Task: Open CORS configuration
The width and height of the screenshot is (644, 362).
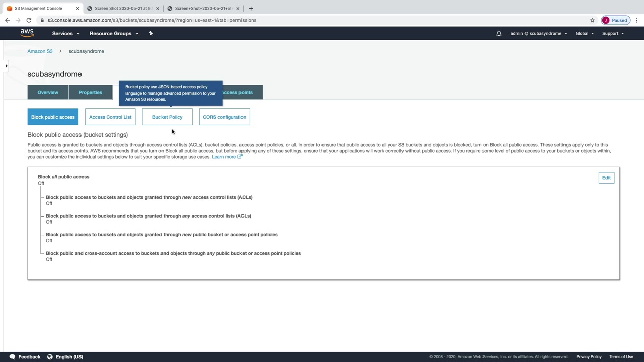Action: click(x=224, y=117)
